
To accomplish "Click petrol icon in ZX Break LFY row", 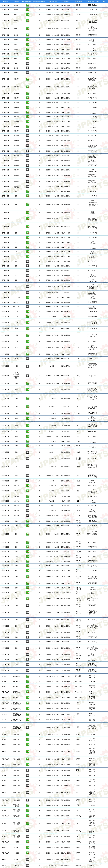I will pos(28,298).
